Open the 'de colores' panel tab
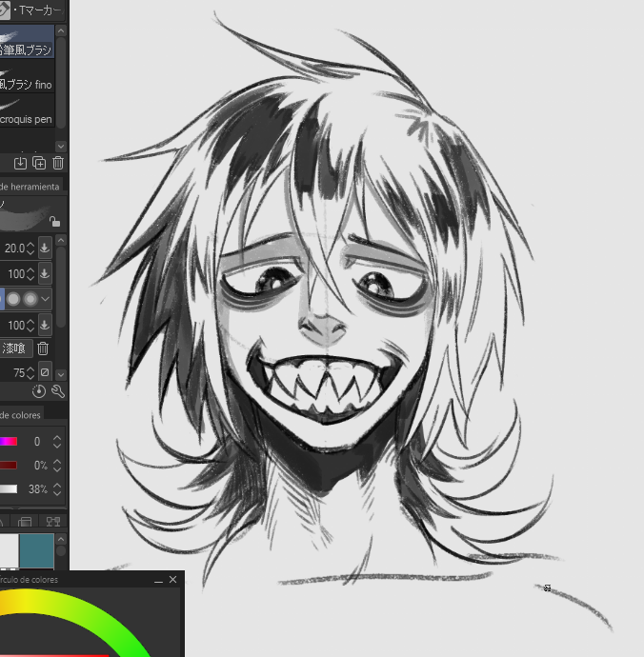 [21, 415]
